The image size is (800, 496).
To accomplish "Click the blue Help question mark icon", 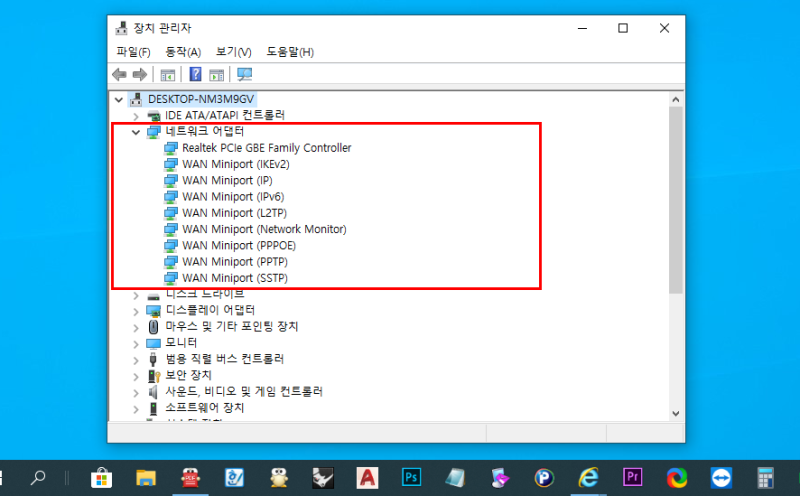I will click(195, 75).
